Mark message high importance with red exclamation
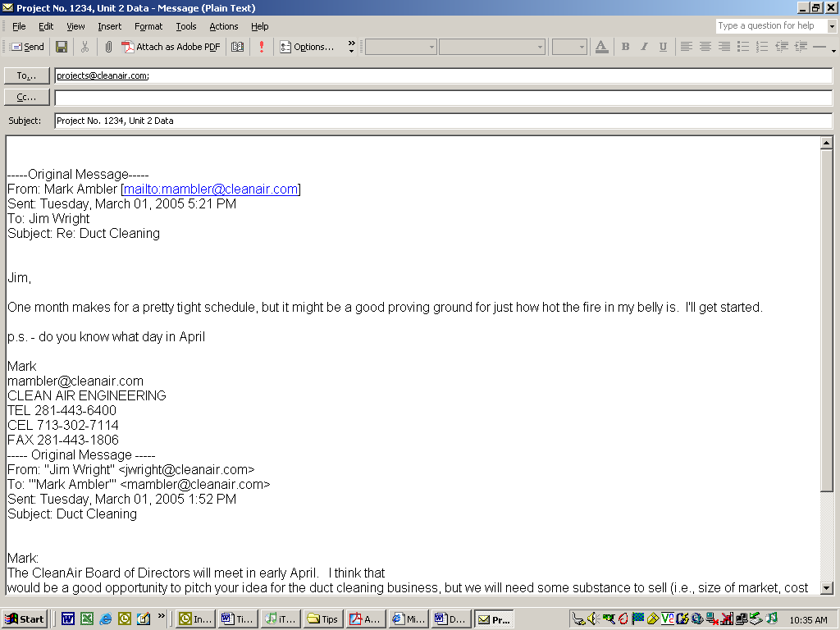840x630 pixels. coord(262,47)
